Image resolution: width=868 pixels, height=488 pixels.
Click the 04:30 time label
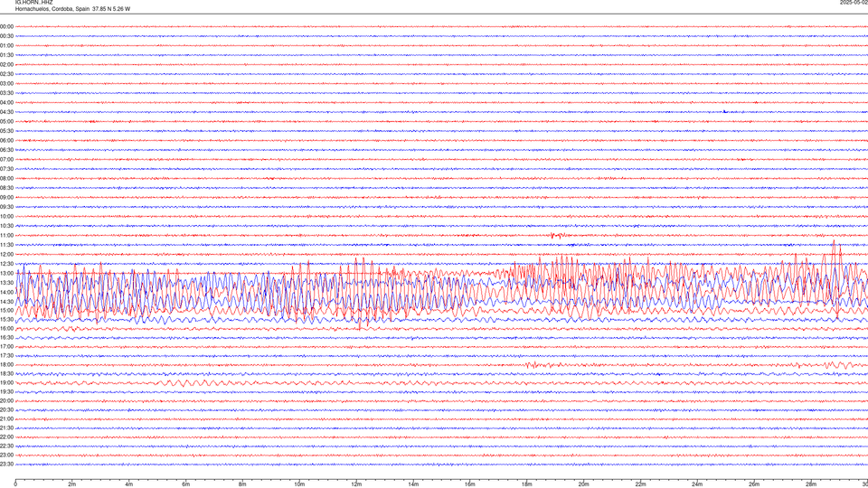pyautogui.click(x=6, y=112)
